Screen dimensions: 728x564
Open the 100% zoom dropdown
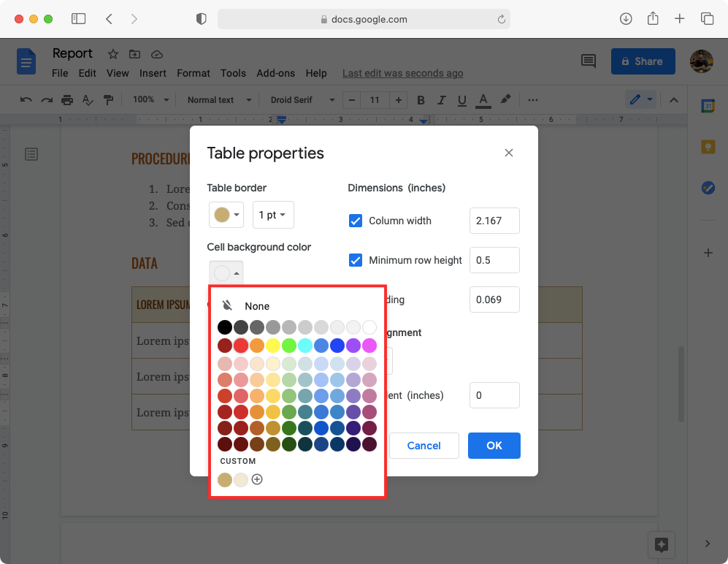pyautogui.click(x=150, y=100)
